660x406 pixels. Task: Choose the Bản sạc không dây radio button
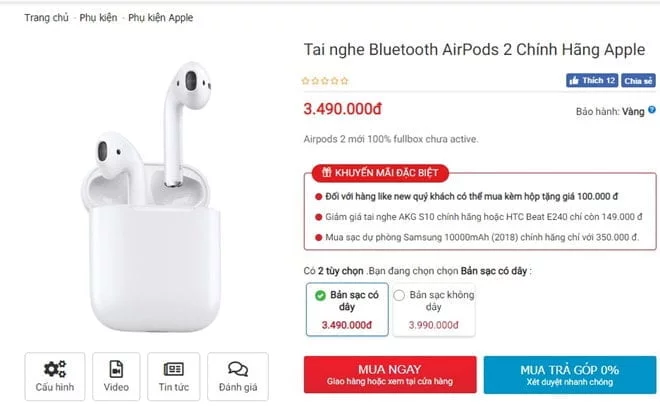click(400, 295)
